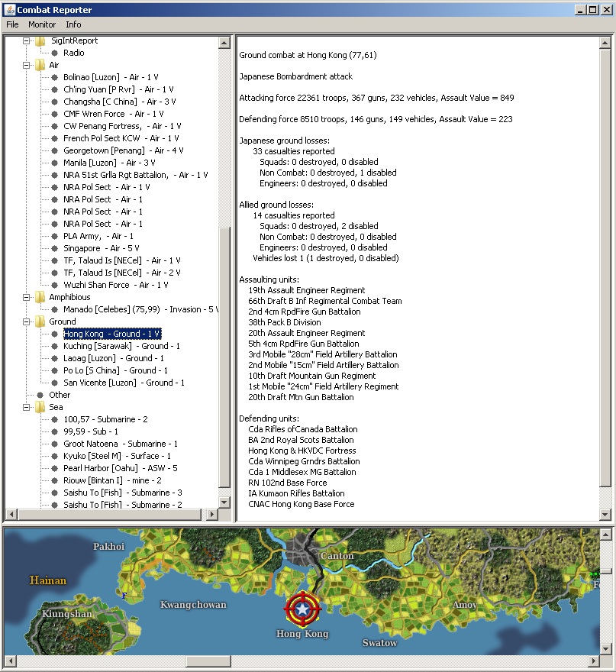Select Wuzhi Shan Force air report

click(116, 285)
